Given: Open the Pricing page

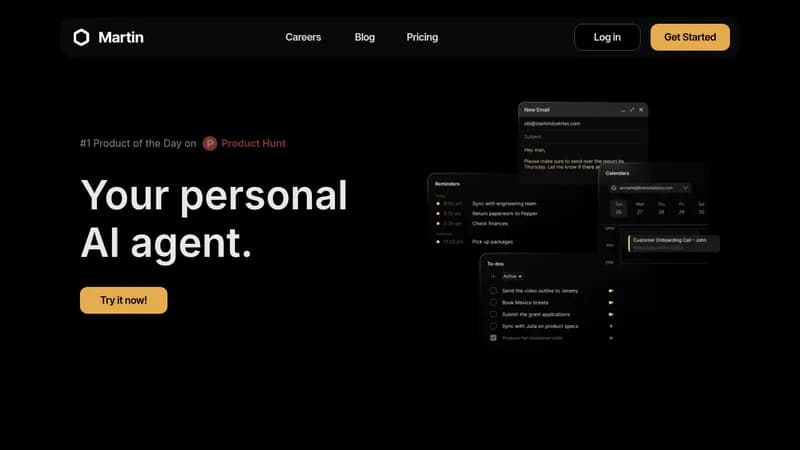Looking at the screenshot, I should [x=422, y=37].
